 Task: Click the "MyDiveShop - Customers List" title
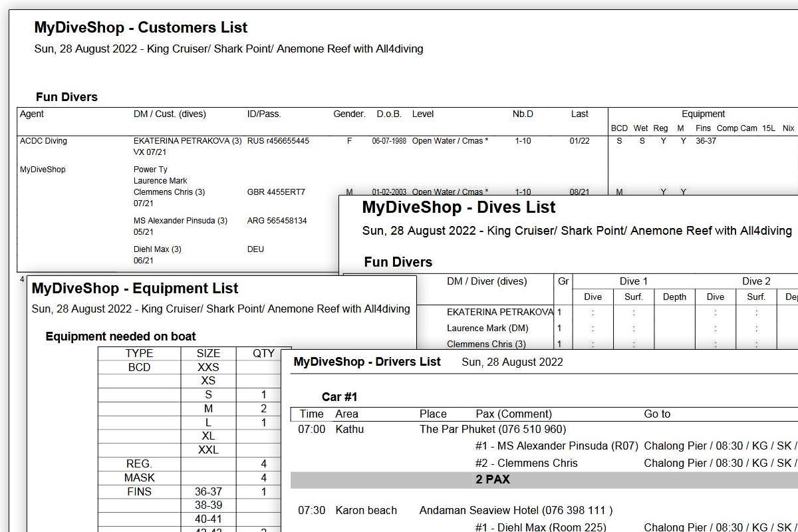[x=141, y=28]
